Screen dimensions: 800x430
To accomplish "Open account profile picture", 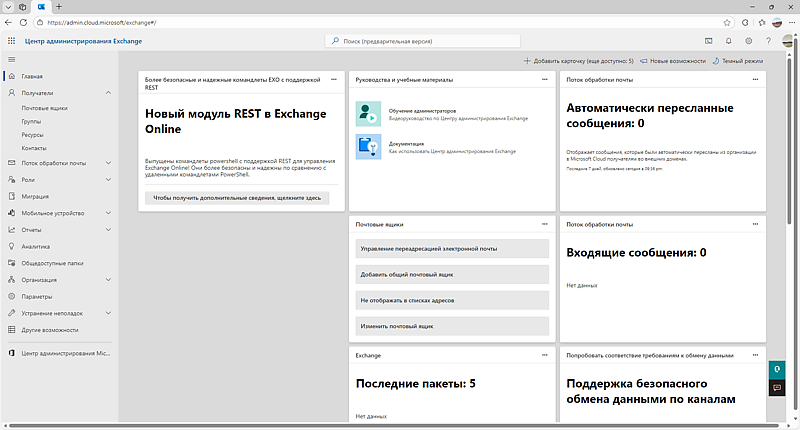I will click(788, 41).
